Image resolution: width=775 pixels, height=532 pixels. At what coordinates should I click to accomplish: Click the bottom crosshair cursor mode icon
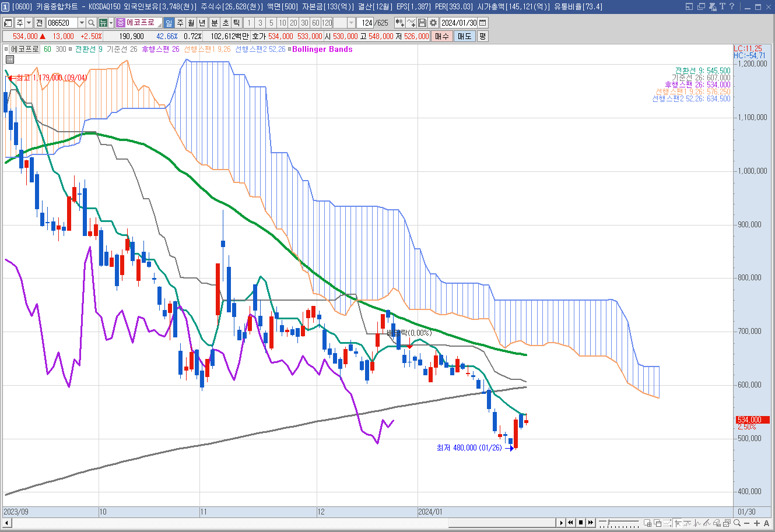point(677,523)
